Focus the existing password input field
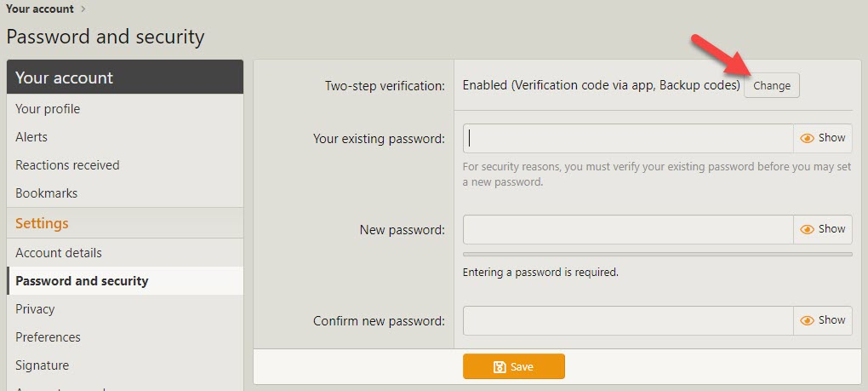Image resolution: width=868 pixels, height=391 pixels. (628, 138)
